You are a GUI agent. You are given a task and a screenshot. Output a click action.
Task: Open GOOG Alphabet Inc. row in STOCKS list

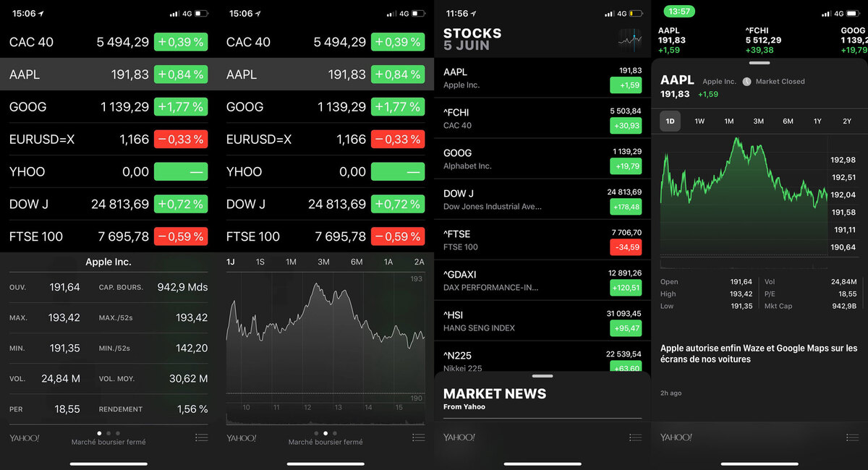tap(542, 159)
